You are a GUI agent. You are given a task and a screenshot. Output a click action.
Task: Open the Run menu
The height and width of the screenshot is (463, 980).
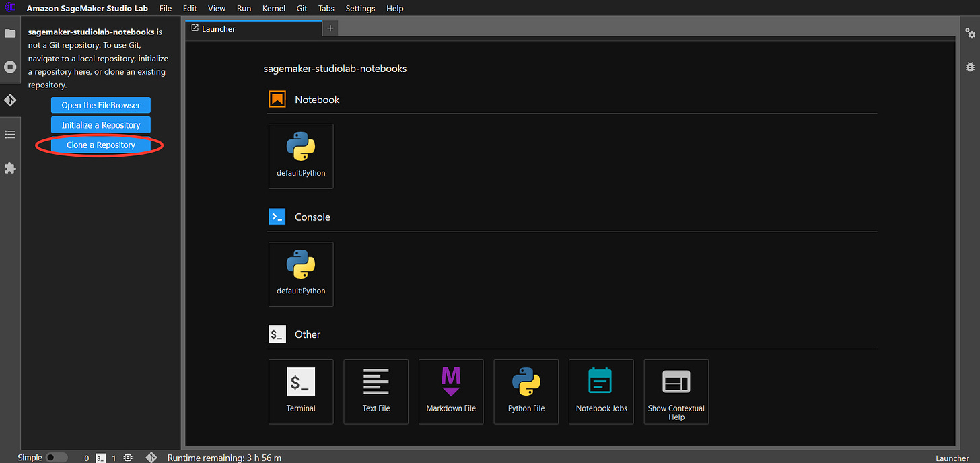tap(244, 8)
